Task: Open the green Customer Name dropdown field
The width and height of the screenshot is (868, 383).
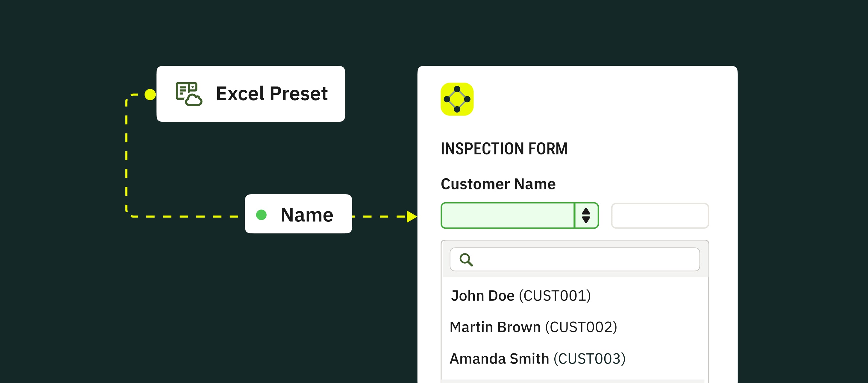Action: (507, 215)
